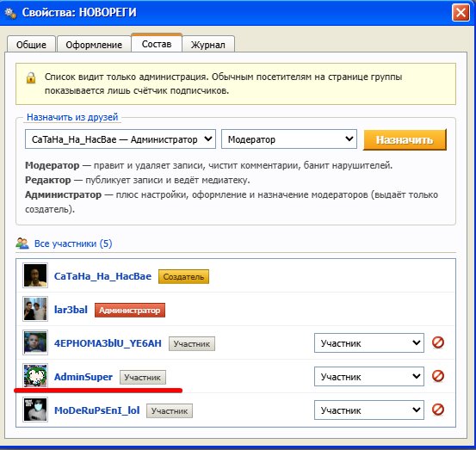
Task: Click Участник badge next to AdminSuper
Action: [x=143, y=377]
